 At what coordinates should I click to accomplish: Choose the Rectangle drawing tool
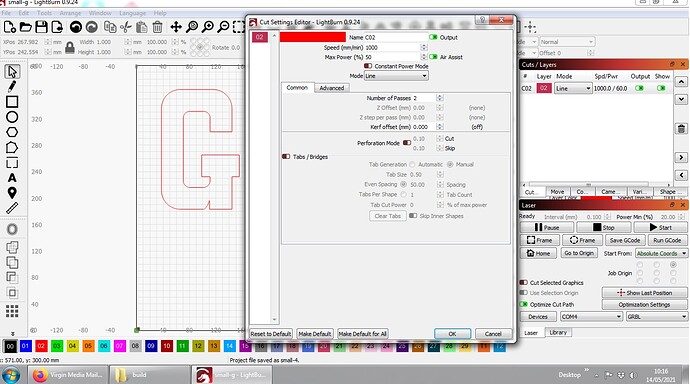12,102
